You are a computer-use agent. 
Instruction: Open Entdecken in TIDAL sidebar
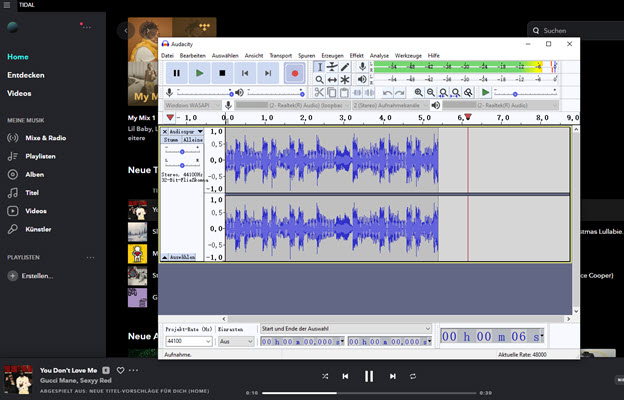[x=26, y=75]
